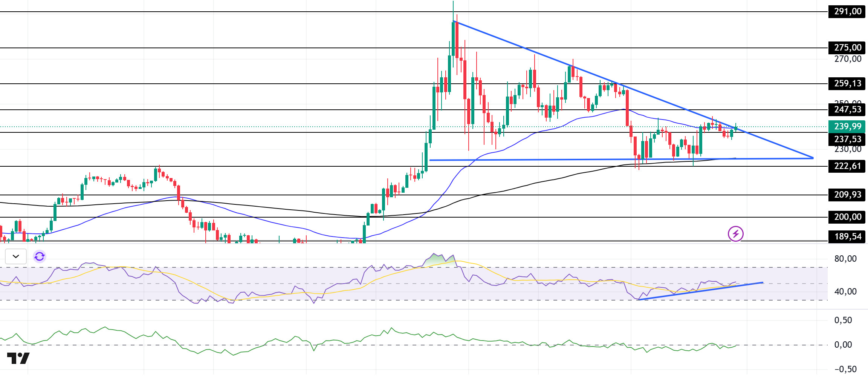Click the 230,00 axis price value

click(848, 149)
